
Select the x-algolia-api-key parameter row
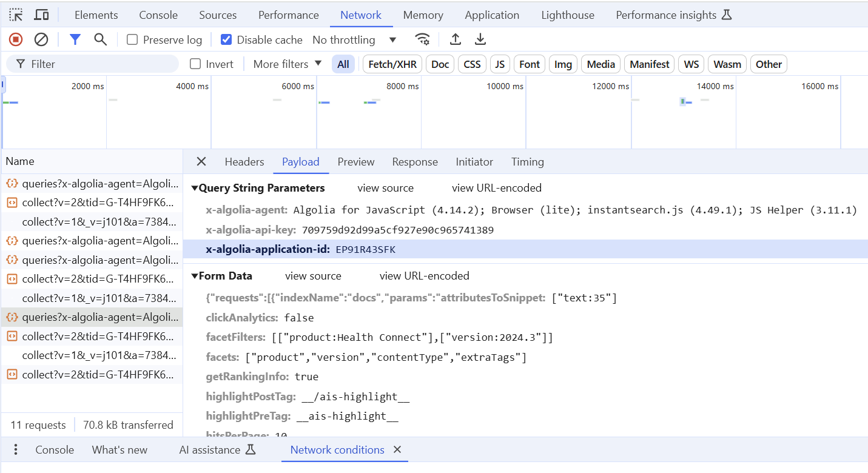[525, 230]
